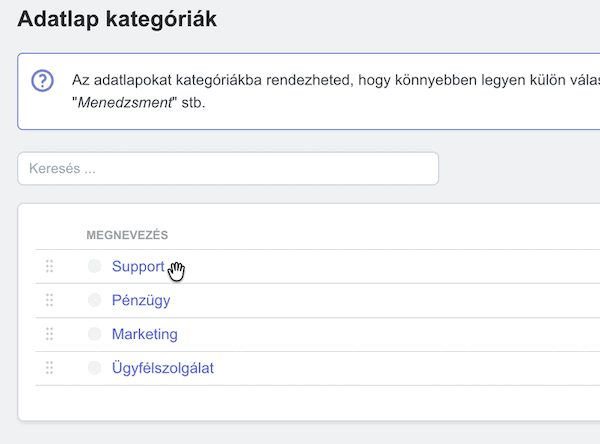Image resolution: width=600 pixels, height=444 pixels.
Task: Click the question mark help icon
Action: pyautogui.click(x=42, y=80)
